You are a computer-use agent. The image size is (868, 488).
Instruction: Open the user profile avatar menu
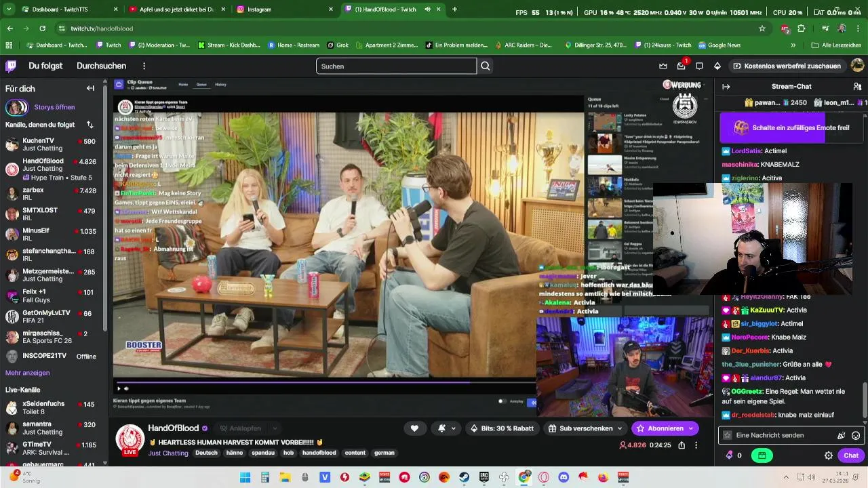tap(857, 66)
